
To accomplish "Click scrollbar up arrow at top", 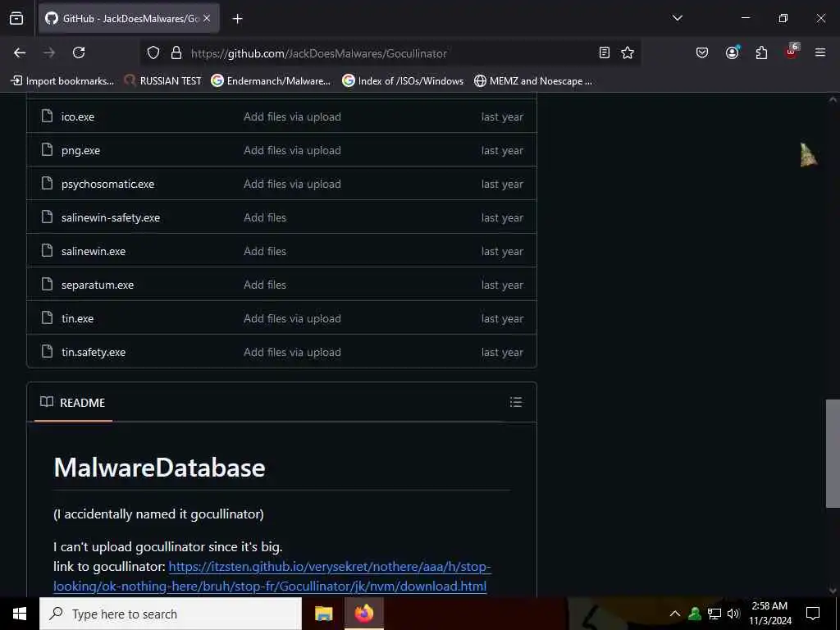I will pyautogui.click(x=833, y=99).
